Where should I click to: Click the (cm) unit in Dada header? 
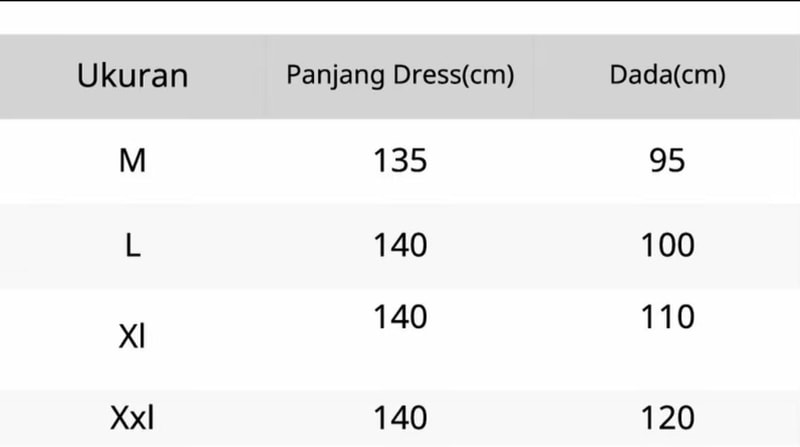[x=699, y=76]
